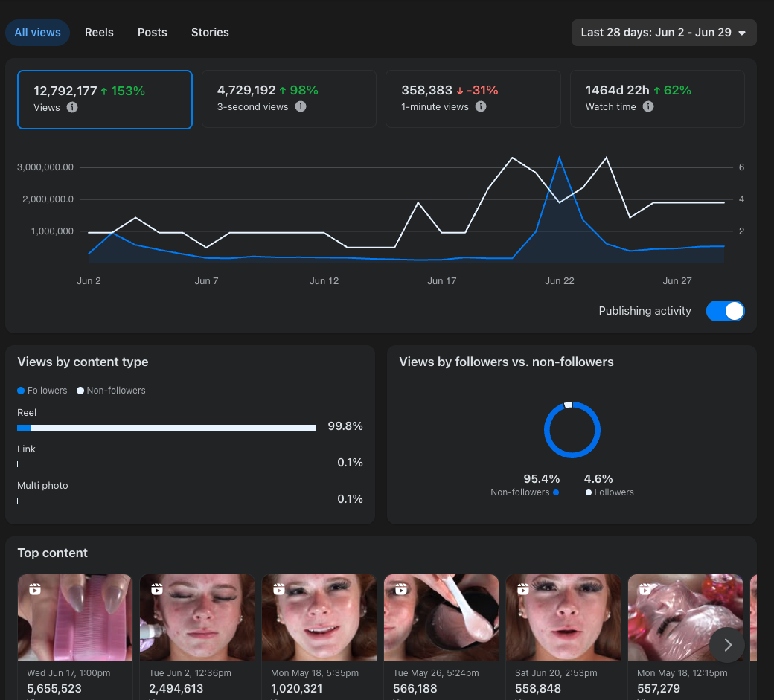Viewport: 774px width, 700px height.
Task: Click the 557,279 view count
Action: click(659, 689)
